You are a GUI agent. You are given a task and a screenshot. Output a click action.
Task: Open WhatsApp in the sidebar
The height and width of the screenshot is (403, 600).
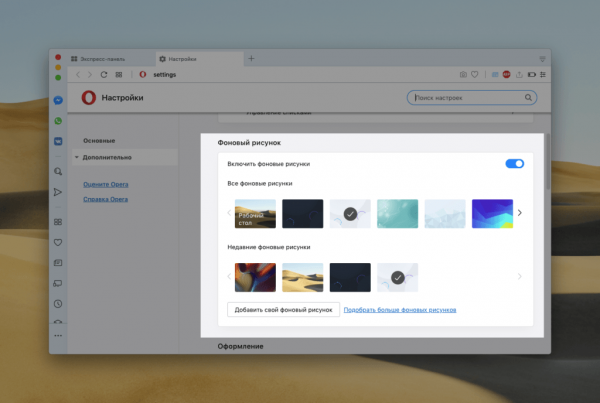coord(58,121)
